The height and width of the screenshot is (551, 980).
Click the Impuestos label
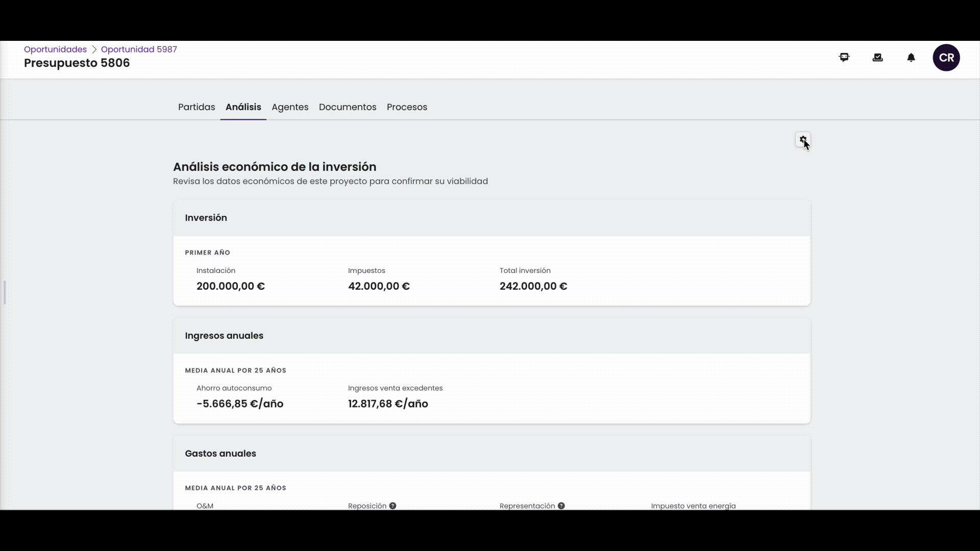366,270
